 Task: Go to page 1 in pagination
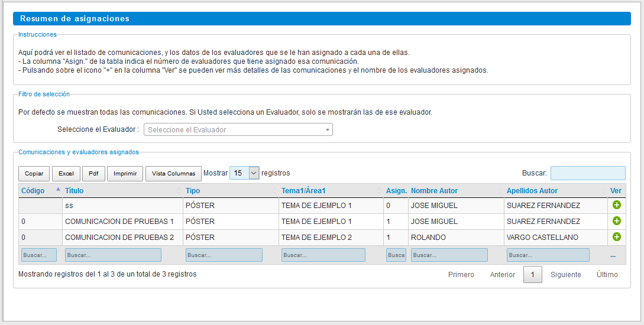[x=532, y=275]
